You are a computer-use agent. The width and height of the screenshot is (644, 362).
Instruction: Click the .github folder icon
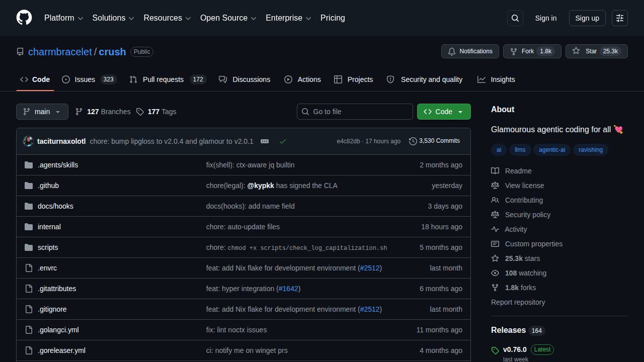coord(29,186)
